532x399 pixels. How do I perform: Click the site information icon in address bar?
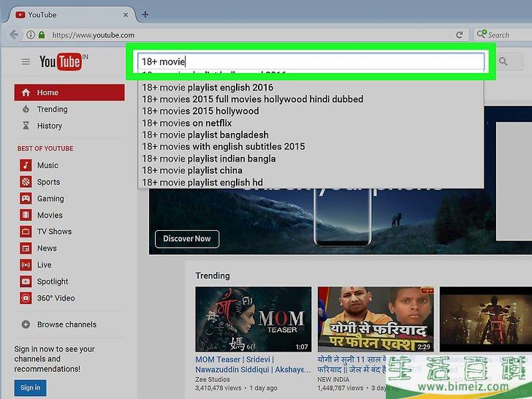[31, 34]
